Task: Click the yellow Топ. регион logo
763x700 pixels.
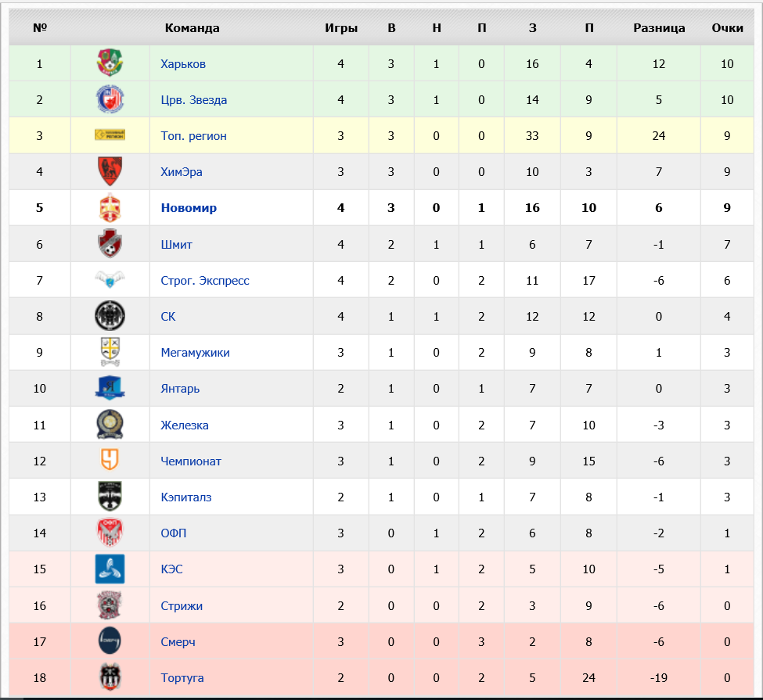Action: (x=110, y=135)
